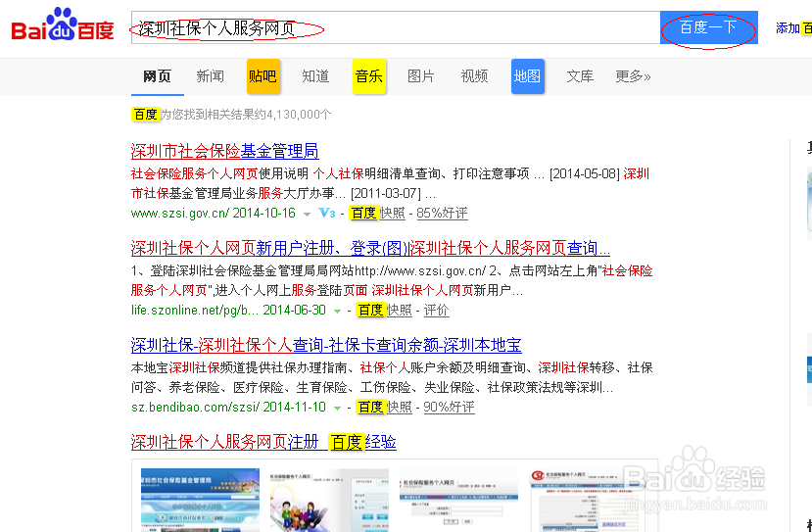Click the Baidu logo
Viewport: 812px width, 532px height.
pyautogui.click(x=63, y=25)
